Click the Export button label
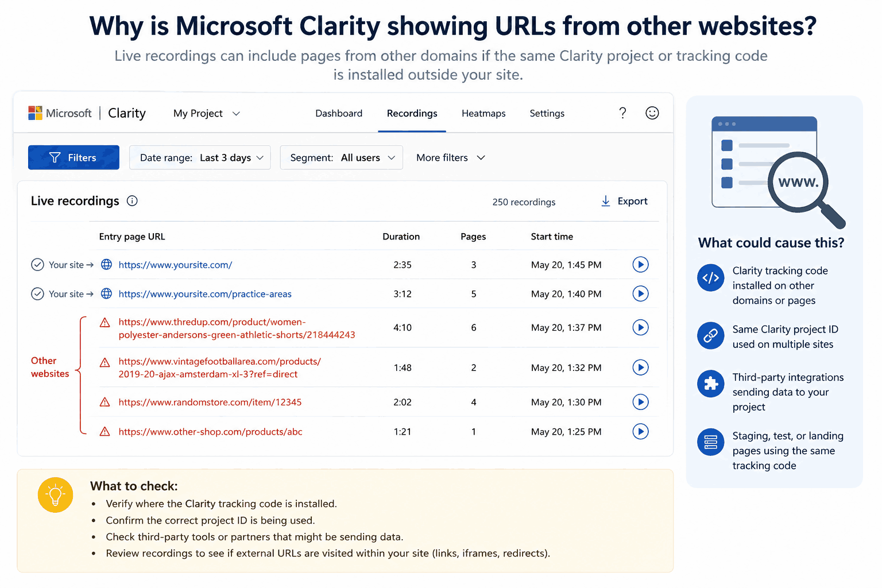The image size is (882, 588). 632,202
